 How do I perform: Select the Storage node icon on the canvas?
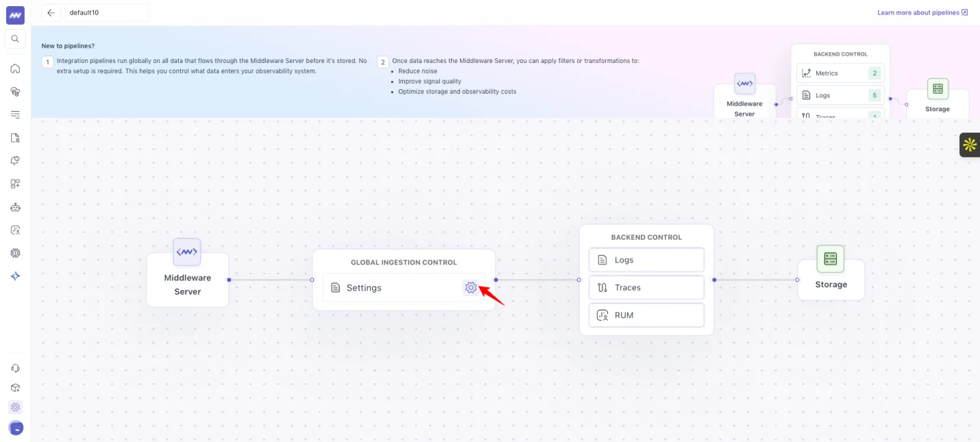(x=831, y=259)
